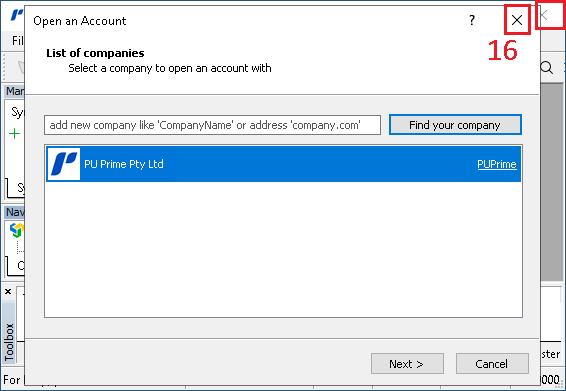Focus the add new company text field
This screenshot has width=566, height=391.
point(212,125)
